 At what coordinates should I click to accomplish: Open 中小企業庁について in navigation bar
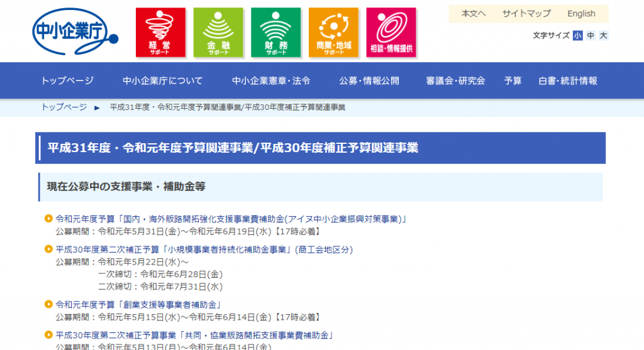pyautogui.click(x=163, y=80)
